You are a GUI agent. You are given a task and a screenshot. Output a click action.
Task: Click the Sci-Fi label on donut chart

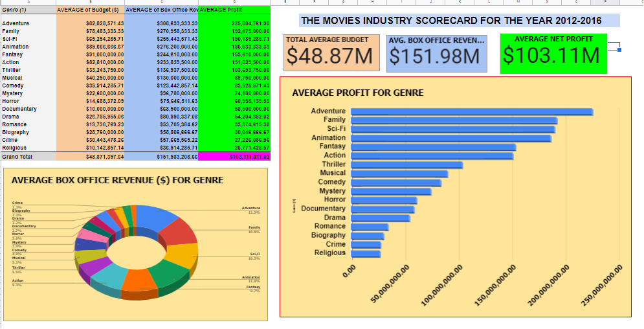tap(254, 254)
